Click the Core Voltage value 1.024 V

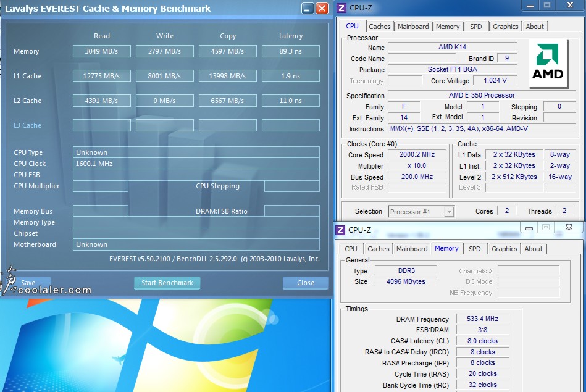click(x=495, y=80)
